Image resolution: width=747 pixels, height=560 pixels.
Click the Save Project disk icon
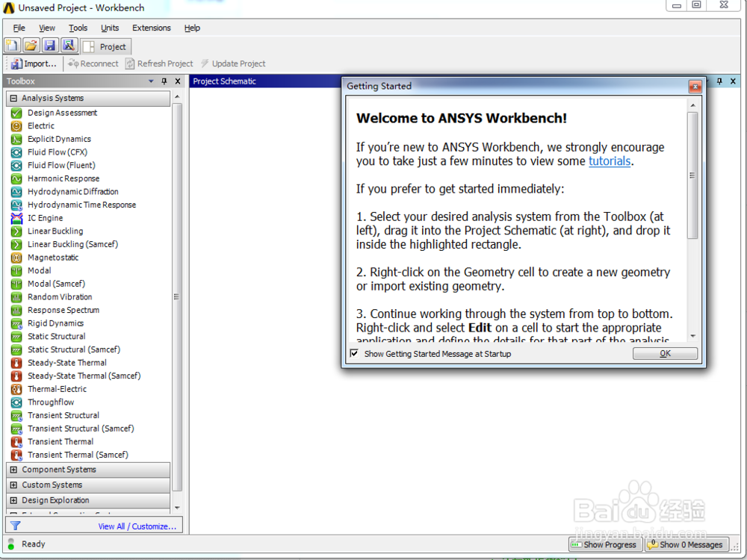click(x=50, y=46)
